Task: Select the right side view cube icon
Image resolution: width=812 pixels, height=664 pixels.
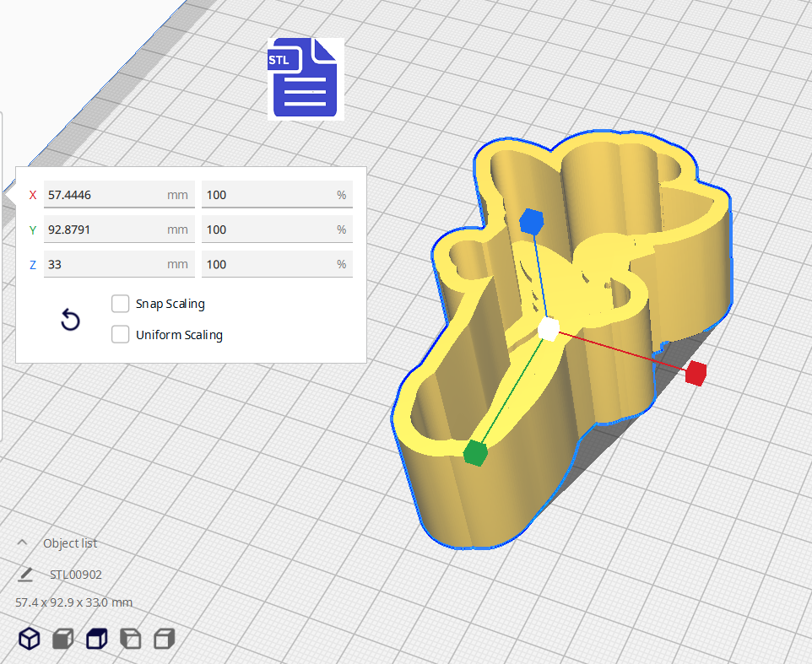Action: click(164, 639)
